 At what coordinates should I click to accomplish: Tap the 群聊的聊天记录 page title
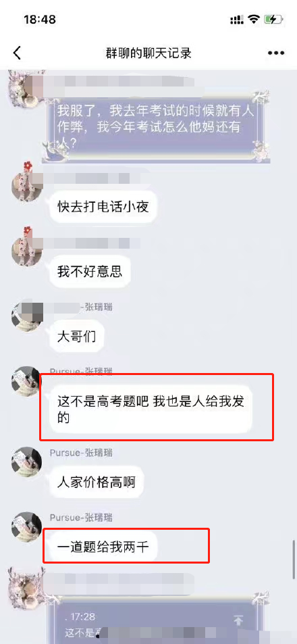148,53
